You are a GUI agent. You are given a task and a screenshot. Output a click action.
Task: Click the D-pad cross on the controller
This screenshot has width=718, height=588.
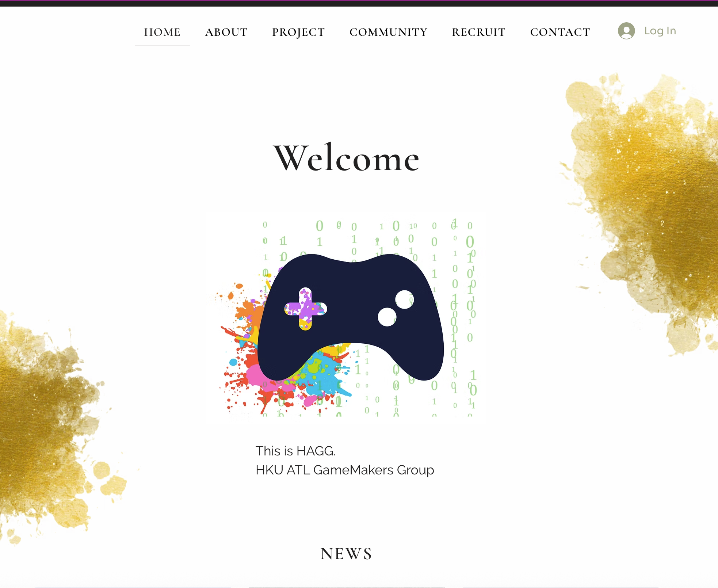[306, 309]
